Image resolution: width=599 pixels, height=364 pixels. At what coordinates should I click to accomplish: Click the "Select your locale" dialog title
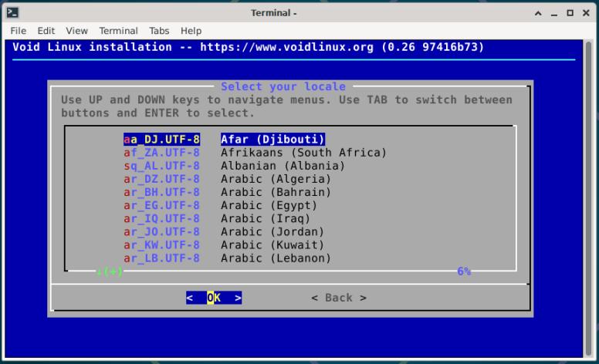(x=283, y=86)
